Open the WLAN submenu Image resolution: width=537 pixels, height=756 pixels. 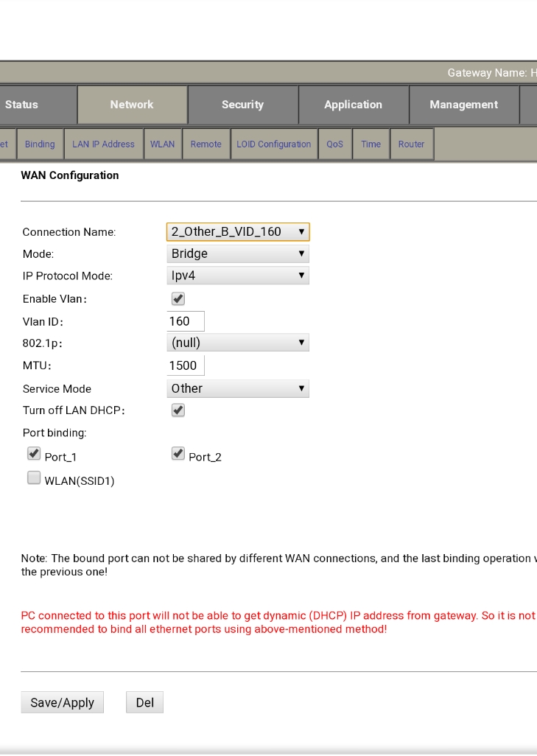[x=162, y=144]
